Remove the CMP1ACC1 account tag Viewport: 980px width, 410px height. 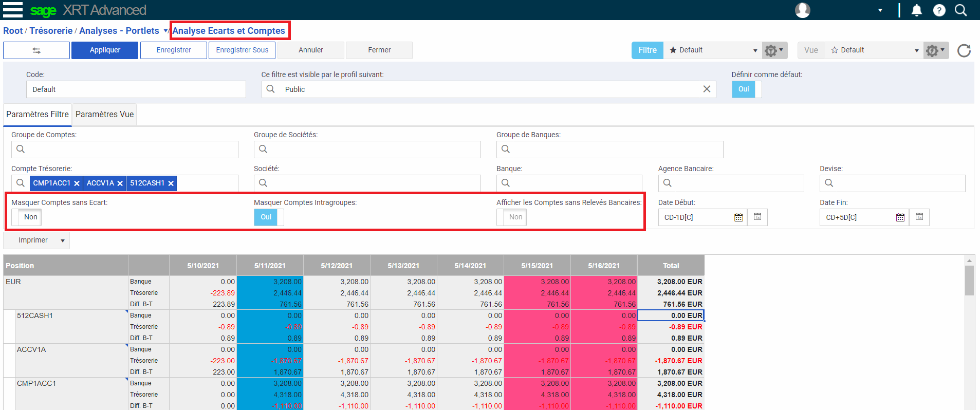pos(77,183)
